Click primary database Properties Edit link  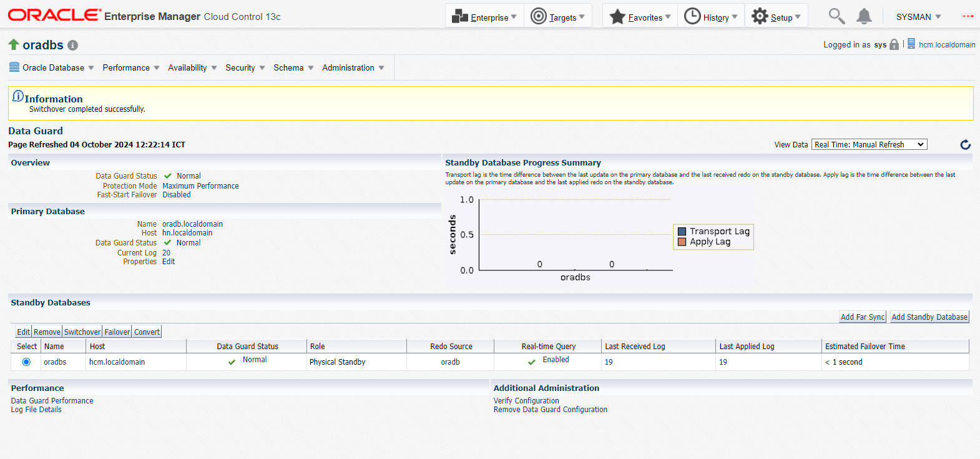tap(169, 262)
